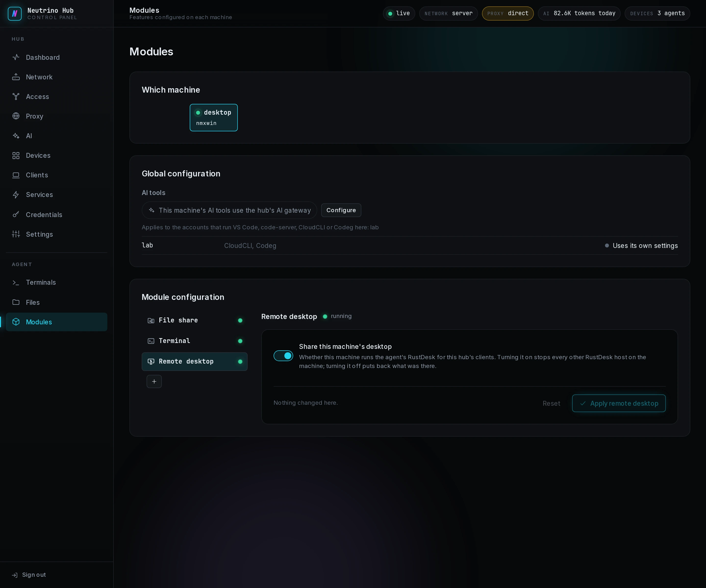Click the "Uses its own settings" text
706x588 pixels.
tap(645, 246)
